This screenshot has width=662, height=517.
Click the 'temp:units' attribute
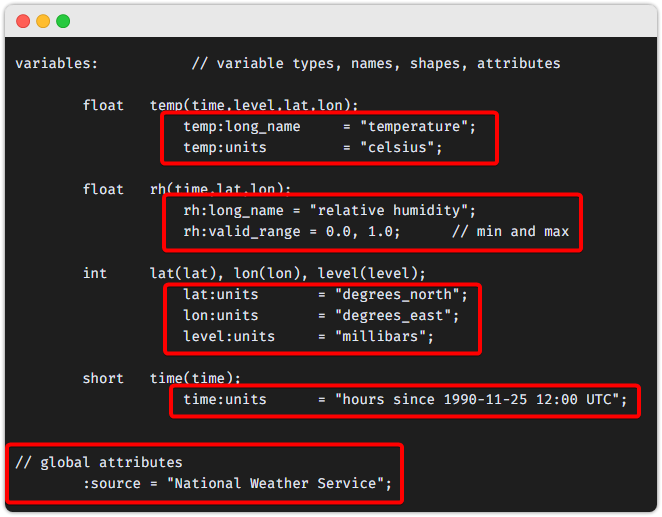[x=225, y=148]
